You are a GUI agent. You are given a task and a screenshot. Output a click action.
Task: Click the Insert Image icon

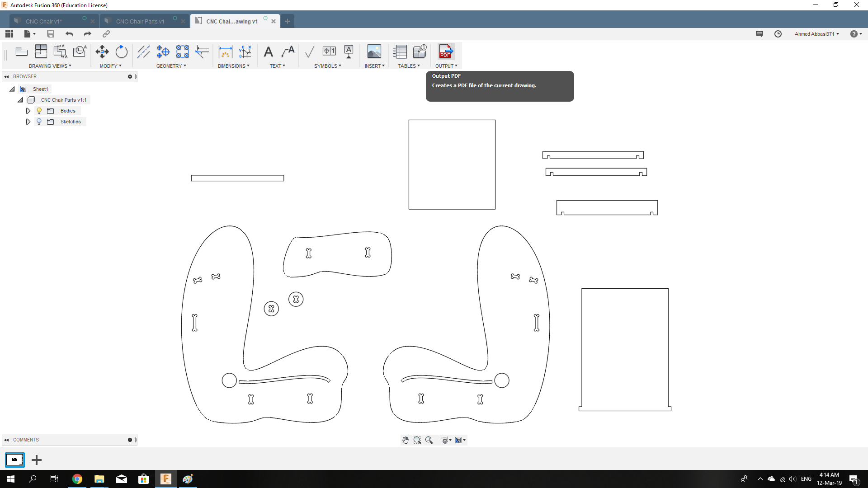(374, 52)
